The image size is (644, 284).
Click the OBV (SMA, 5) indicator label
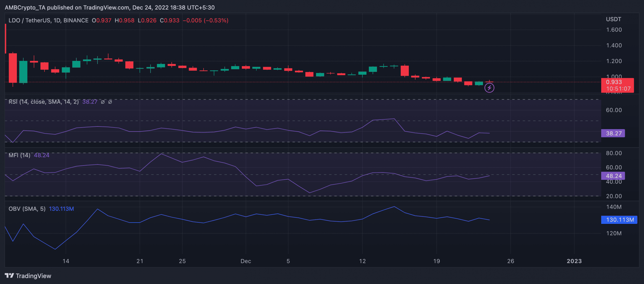point(27,209)
